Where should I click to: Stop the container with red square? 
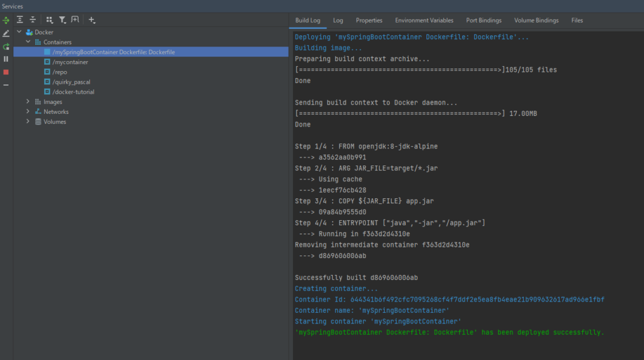[x=6, y=72]
